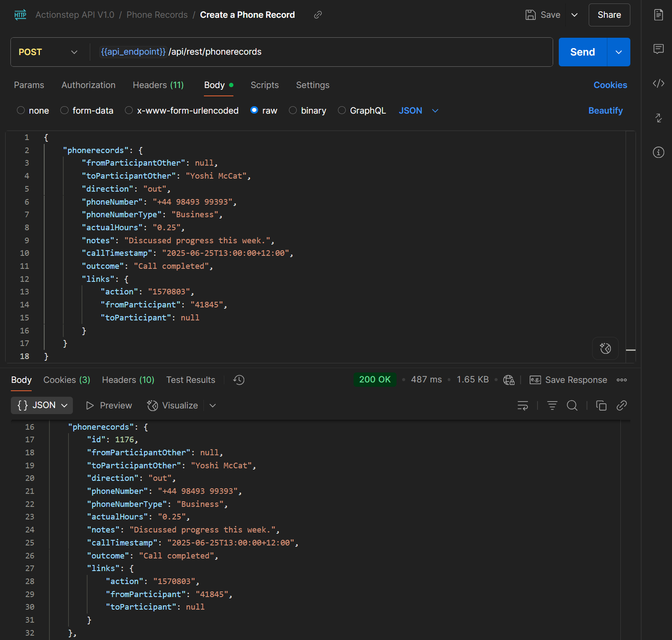Copy the response body to clipboard

[601, 405]
